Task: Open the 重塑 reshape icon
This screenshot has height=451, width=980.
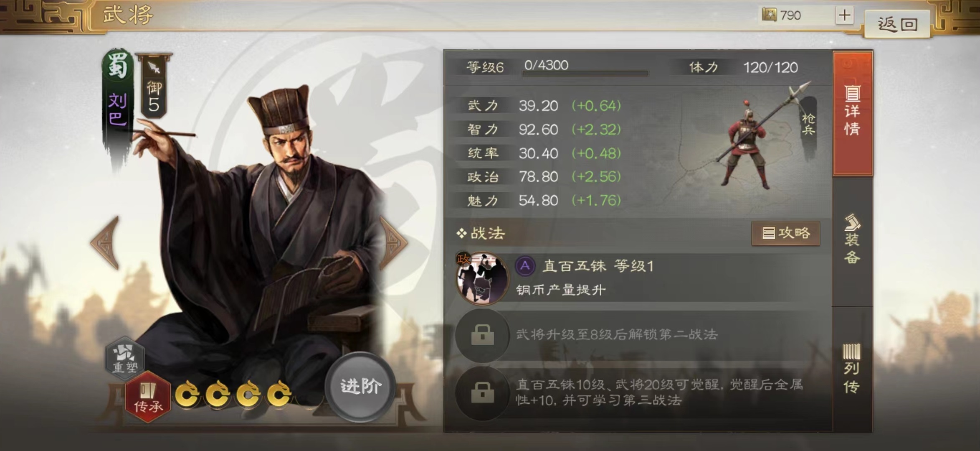Action: 124,358
